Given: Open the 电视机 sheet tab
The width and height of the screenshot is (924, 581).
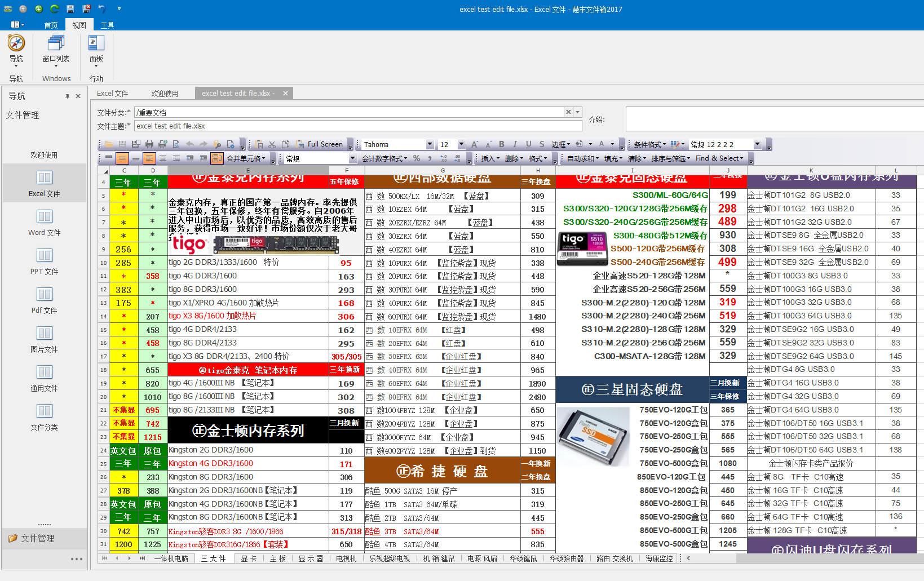Looking at the screenshot, I should [x=346, y=558].
